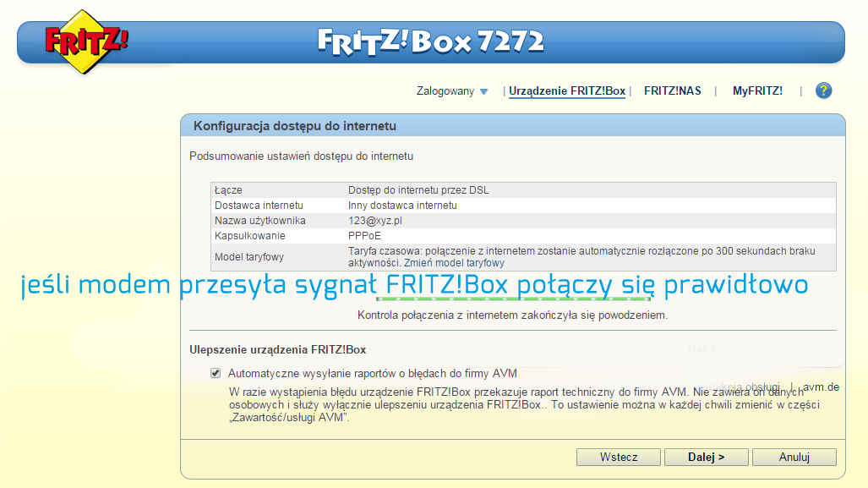
Task: Click the PPPoE encapsulation value
Action: pos(364,235)
